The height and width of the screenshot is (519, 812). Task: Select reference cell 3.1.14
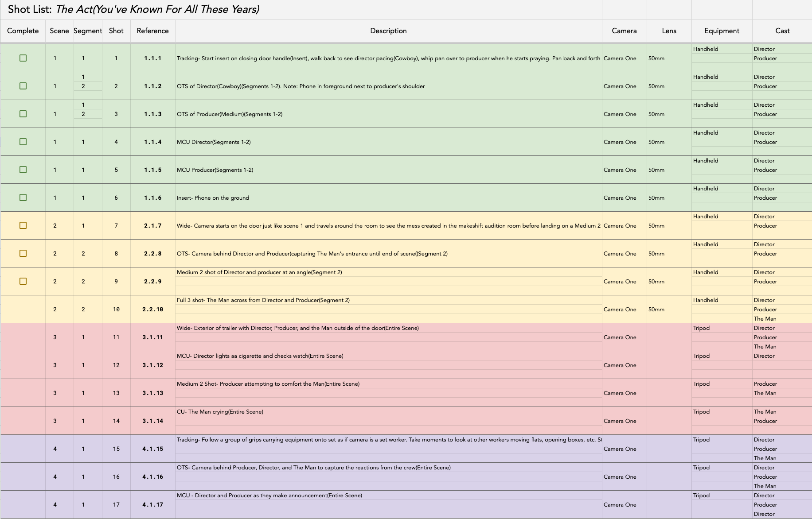click(152, 421)
